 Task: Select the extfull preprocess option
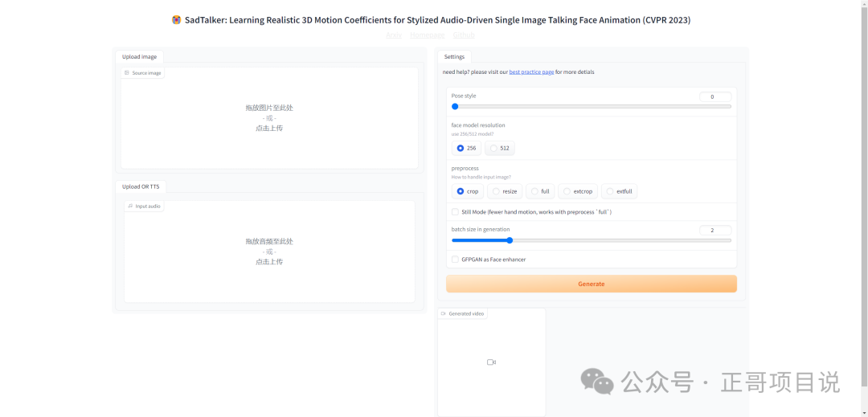pyautogui.click(x=610, y=191)
